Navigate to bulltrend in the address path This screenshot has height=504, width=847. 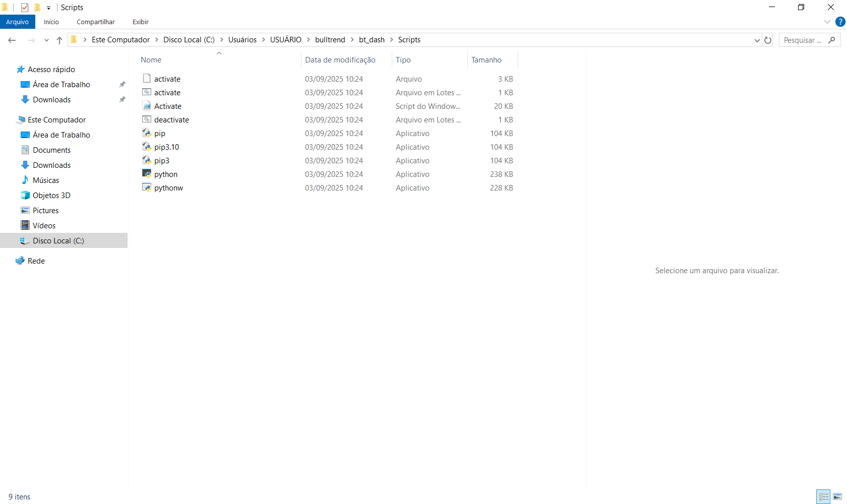330,40
